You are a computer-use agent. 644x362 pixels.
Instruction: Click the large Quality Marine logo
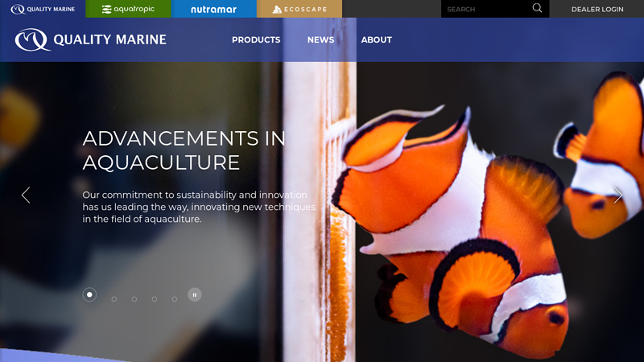coord(90,39)
